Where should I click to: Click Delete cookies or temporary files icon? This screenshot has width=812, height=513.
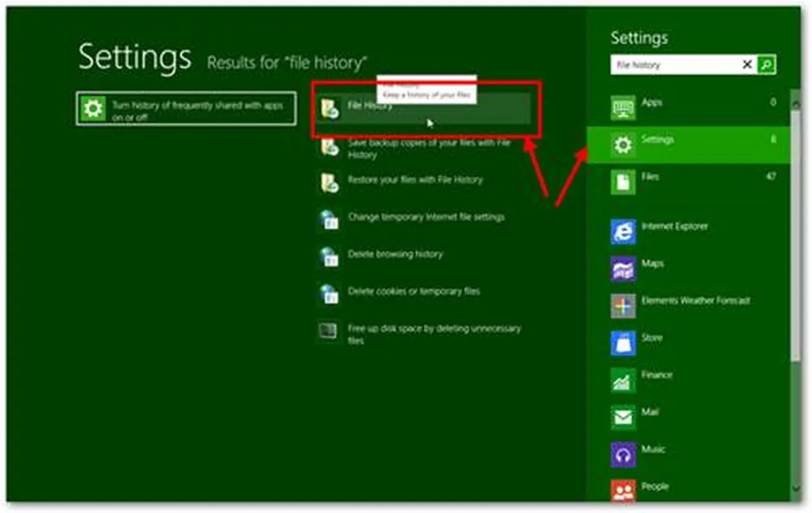[x=329, y=294]
